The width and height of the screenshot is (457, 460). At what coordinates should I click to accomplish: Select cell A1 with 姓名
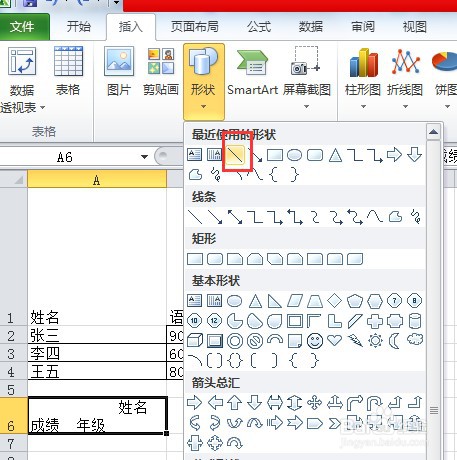click(97, 257)
